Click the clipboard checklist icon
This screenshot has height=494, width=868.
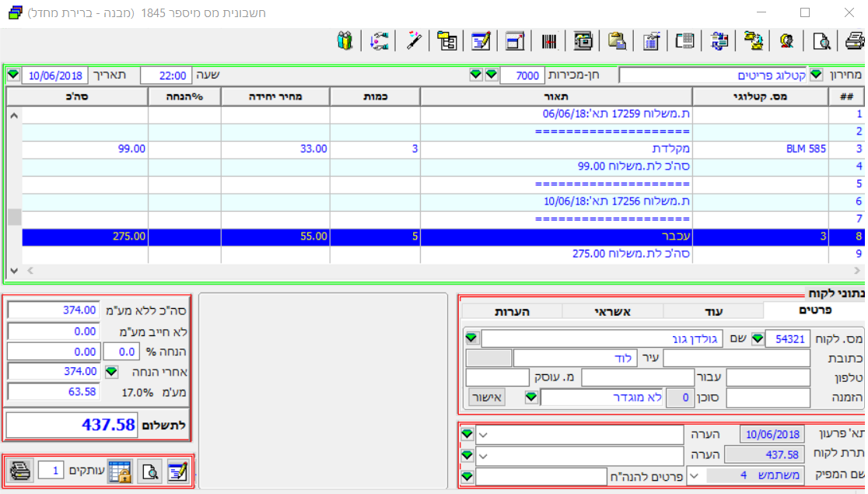(x=651, y=41)
